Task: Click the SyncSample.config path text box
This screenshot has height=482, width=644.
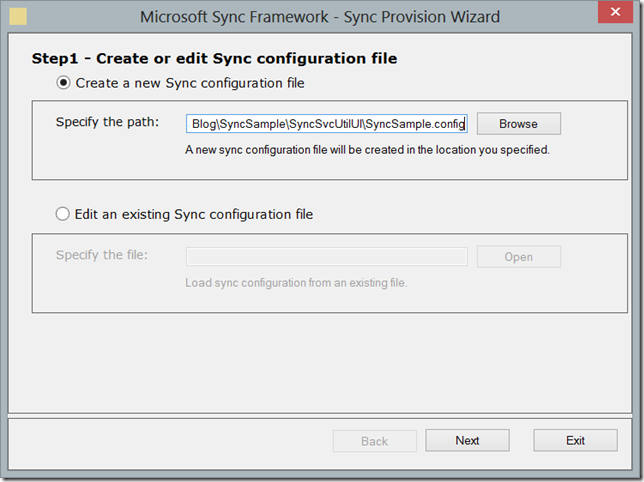Action: coord(326,124)
